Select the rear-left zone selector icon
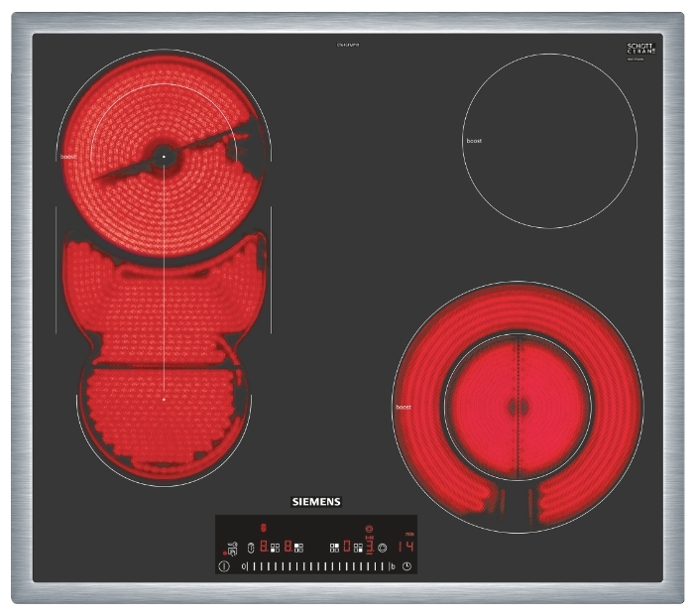 click(297, 547)
